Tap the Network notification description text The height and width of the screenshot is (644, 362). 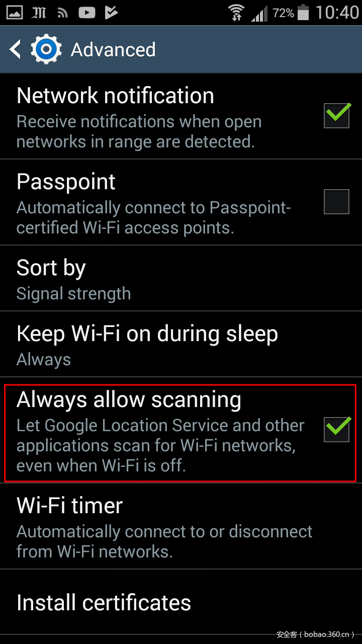click(139, 132)
